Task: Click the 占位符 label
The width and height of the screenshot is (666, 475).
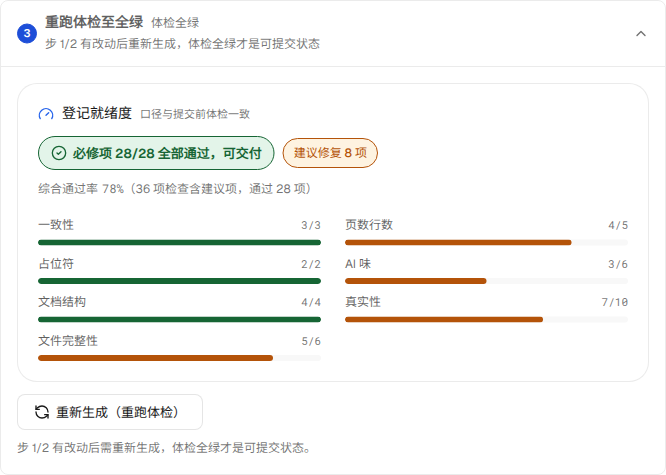Action: click(x=56, y=264)
